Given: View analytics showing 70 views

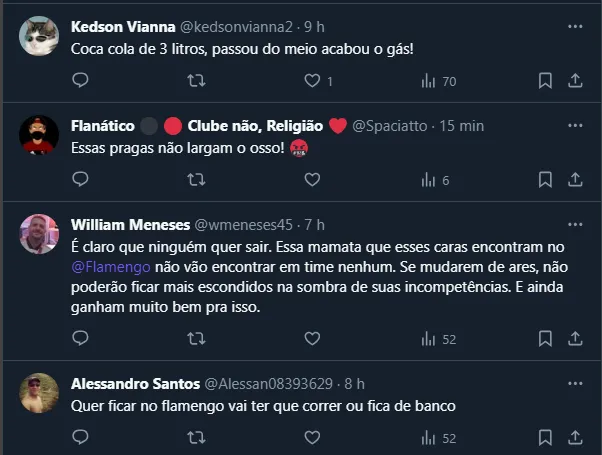Looking at the screenshot, I should (438, 81).
